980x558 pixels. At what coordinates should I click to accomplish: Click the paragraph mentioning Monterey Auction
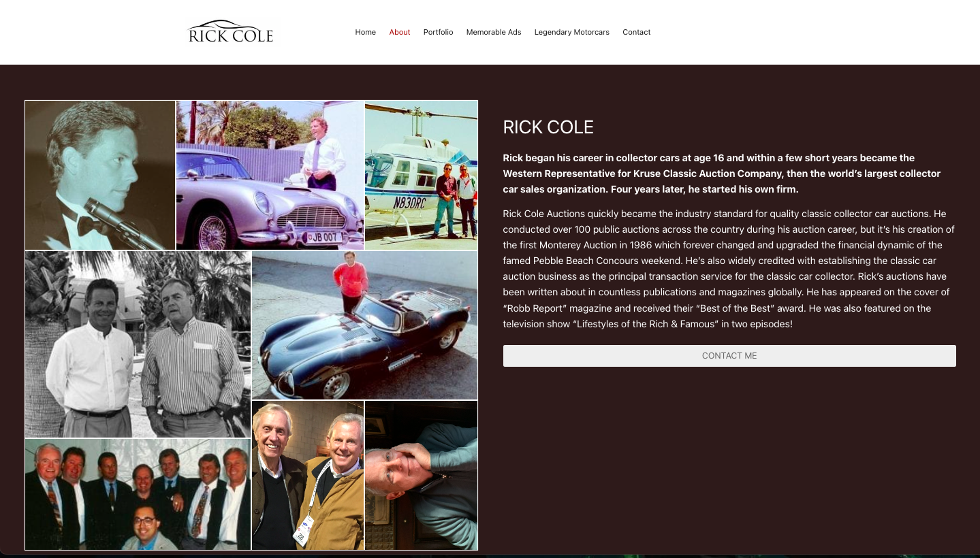729,269
